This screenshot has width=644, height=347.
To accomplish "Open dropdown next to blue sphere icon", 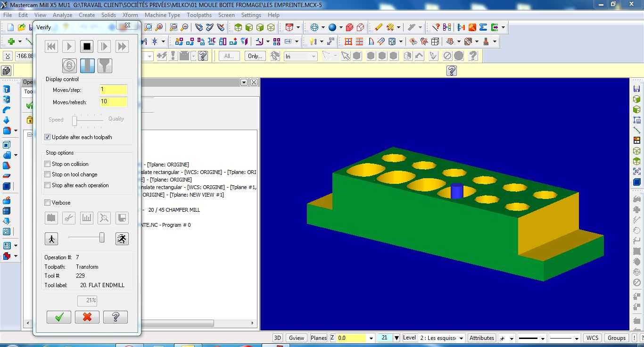I will tap(340, 27).
